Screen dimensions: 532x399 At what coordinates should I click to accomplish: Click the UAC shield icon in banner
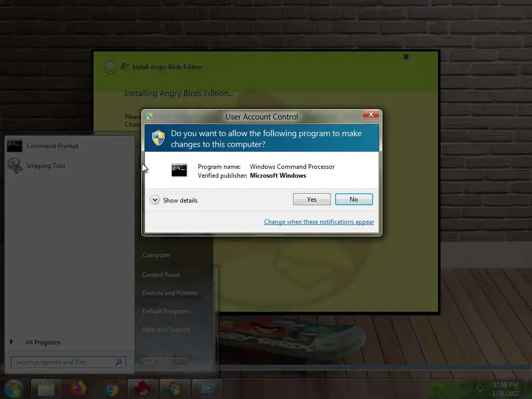(158, 138)
